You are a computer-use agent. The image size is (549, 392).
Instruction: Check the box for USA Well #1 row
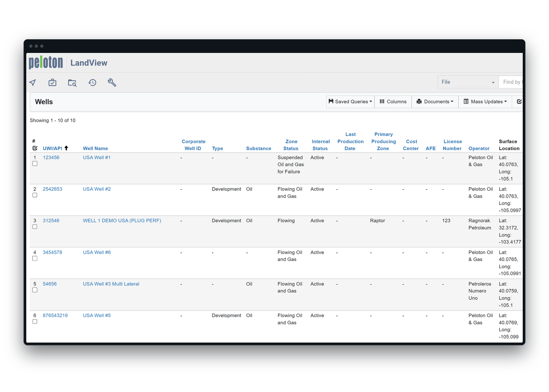point(35,163)
